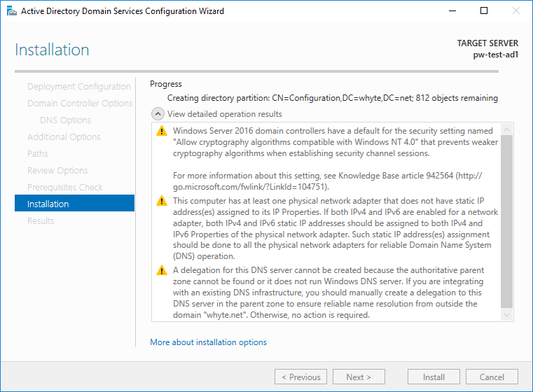Click the warning icon for static IP message
The image size is (533, 392).
coord(162,201)
